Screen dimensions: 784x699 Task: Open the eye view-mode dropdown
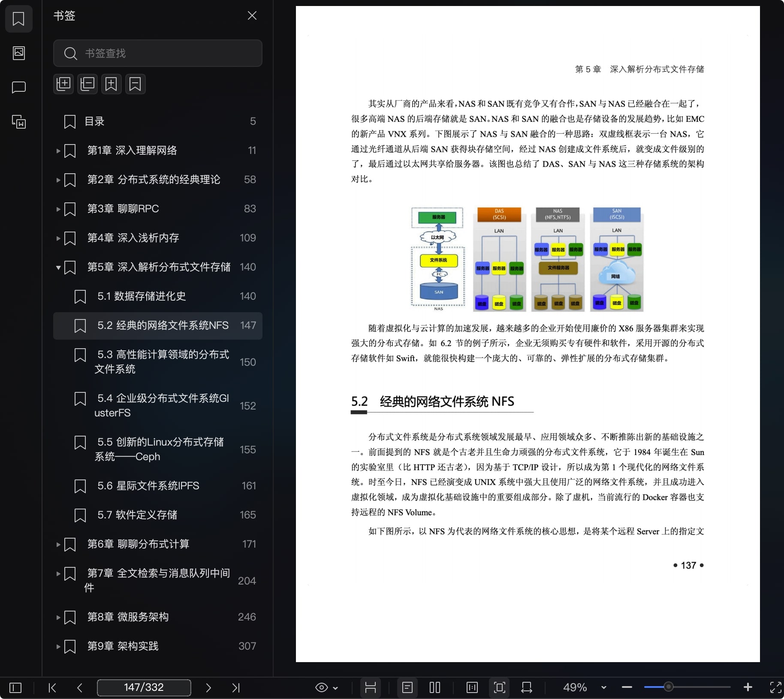click(x=326, y=688)
